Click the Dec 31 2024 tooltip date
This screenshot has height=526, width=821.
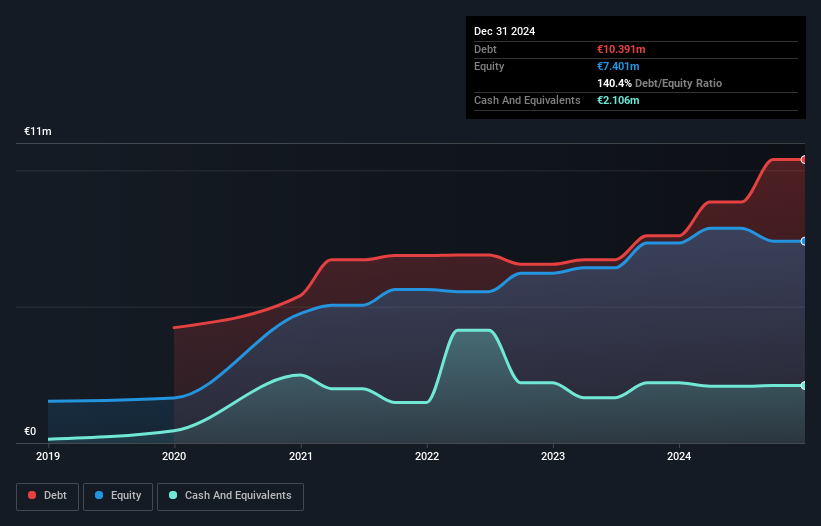[x=504, y=31]
